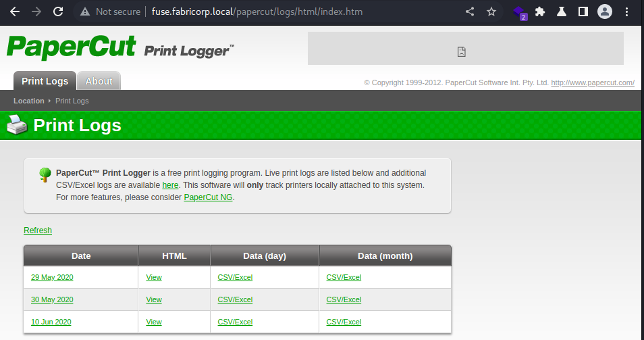
Task: Click the share page icon
Action: click(x=470, y=11)
